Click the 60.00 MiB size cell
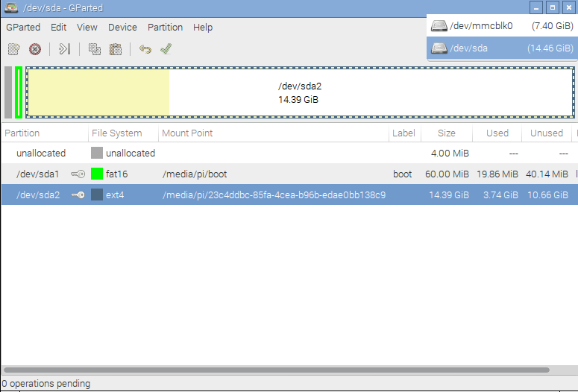This screenshot has height=392, width=578. click(x=447, y=174)
